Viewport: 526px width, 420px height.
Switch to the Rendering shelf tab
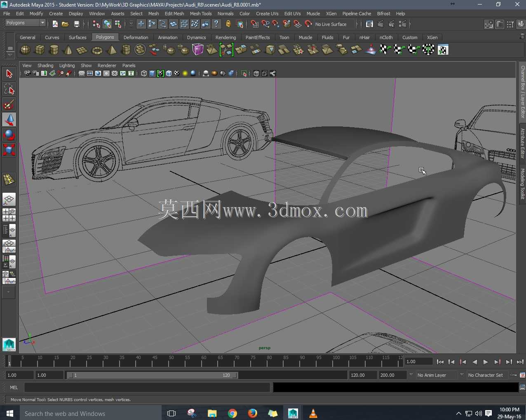point(225,37)
